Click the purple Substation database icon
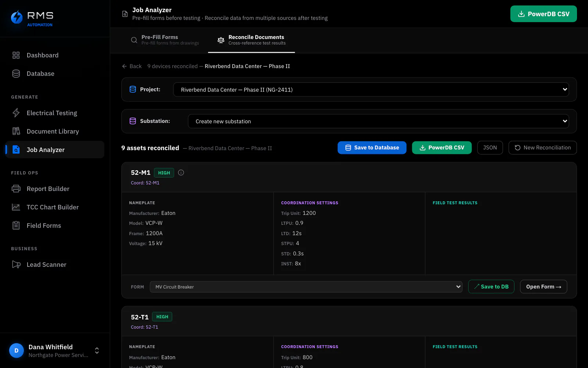588x368 pixels. click(133, 121)
